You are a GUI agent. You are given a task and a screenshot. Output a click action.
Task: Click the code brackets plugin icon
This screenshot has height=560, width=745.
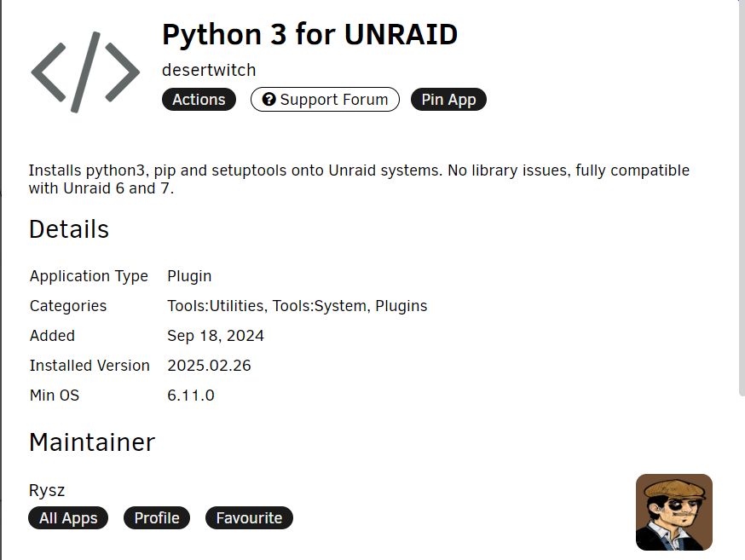tap(85, 72)
